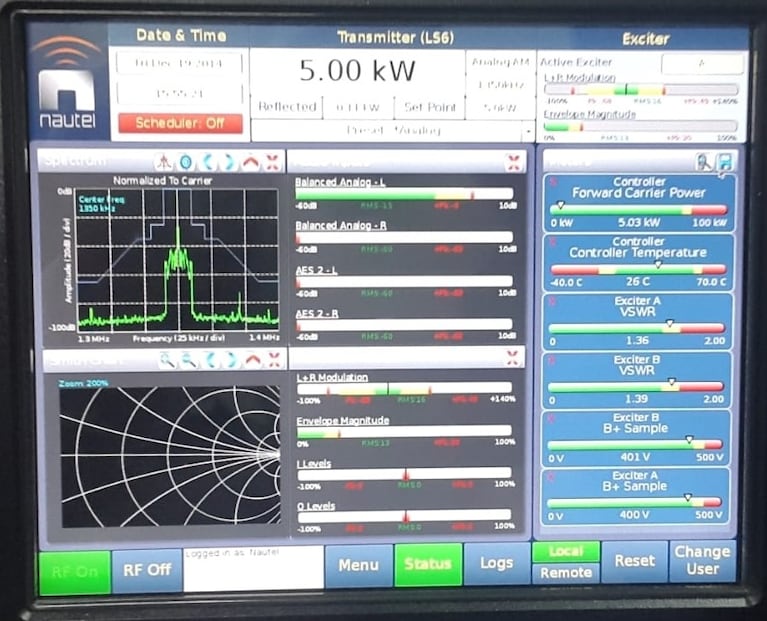The height and width of the screenshot is (621, 767).
Task: Open the Logs page
Action: click(x=496, y=563)
